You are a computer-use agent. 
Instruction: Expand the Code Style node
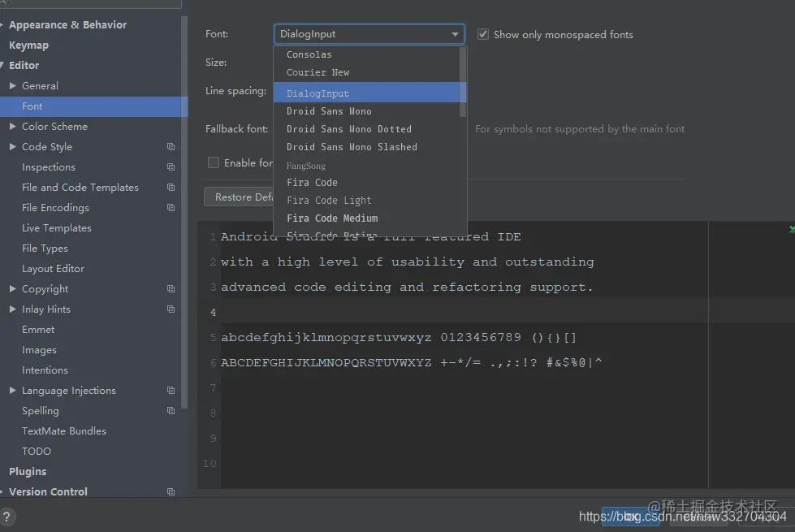click(13, 146)
